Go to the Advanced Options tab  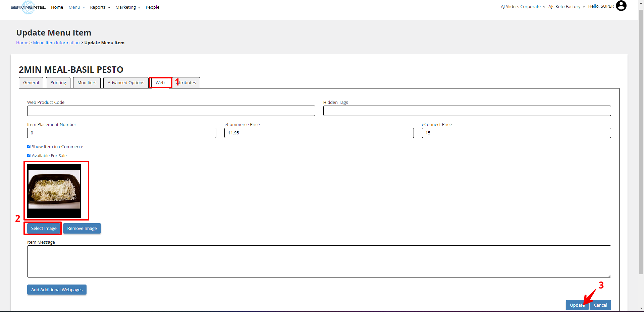[x=126, y=83]
